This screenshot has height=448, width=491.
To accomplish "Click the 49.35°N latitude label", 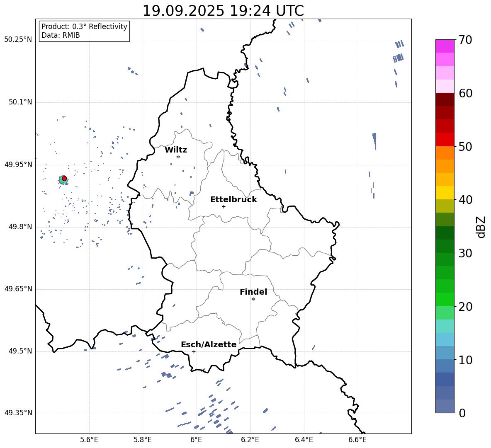I will tap(18, 413).
